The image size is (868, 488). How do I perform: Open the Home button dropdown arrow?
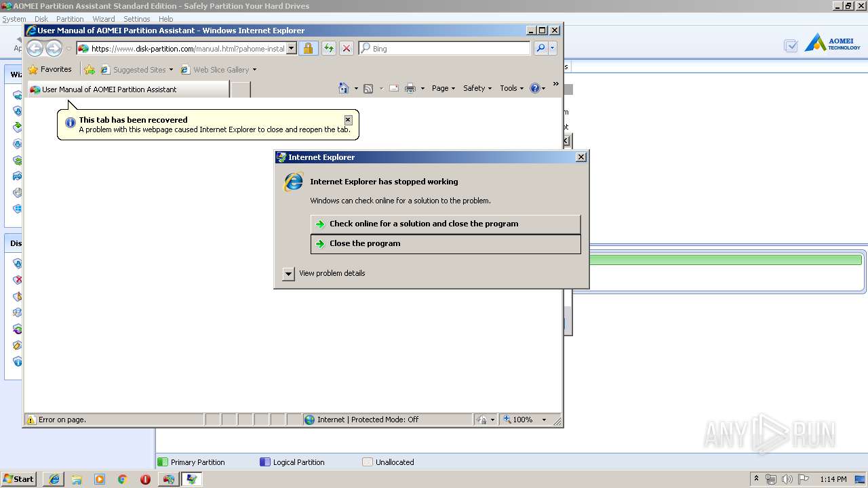356,89
